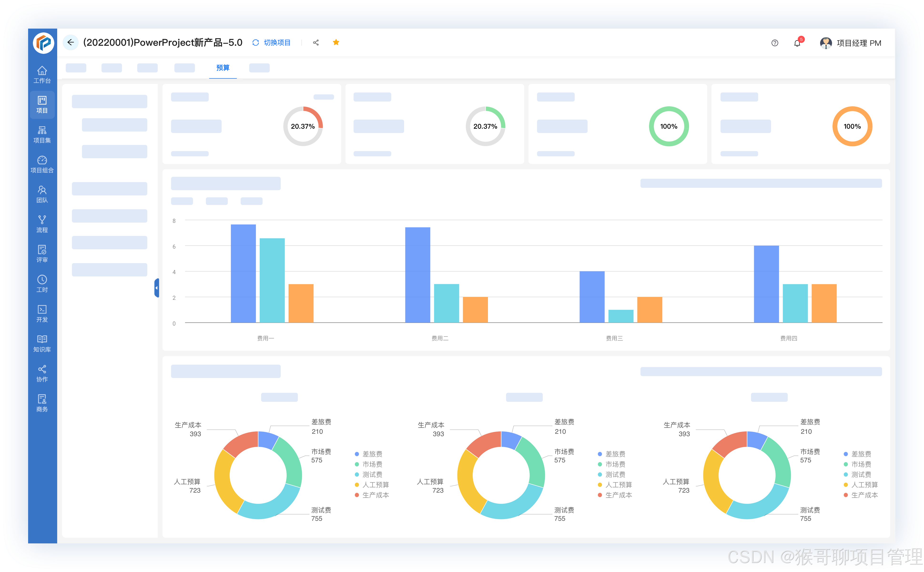Open the 知识库 knowledge base icon
924x572 pixels.
(x=42, y=343)
